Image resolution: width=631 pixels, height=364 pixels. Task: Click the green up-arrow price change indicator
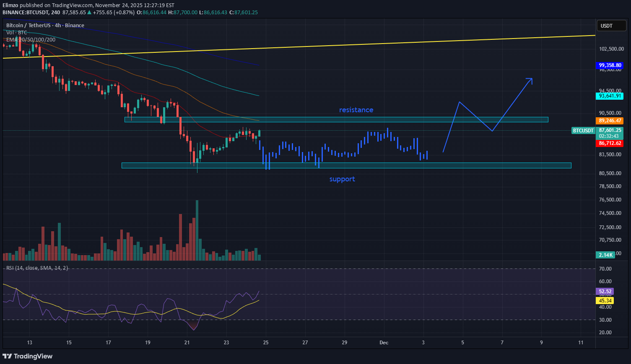point(88,13)
